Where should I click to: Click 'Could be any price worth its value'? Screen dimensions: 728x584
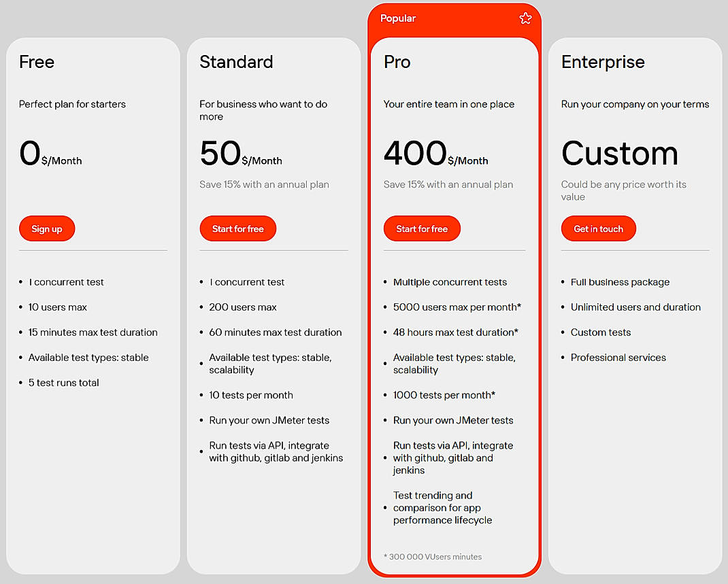point(623,190)
